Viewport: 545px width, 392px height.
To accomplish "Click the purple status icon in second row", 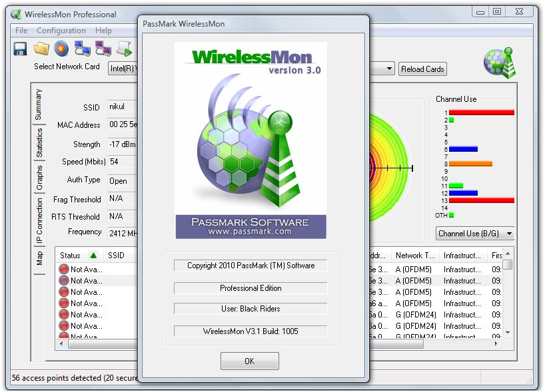I will coord(64,280).
